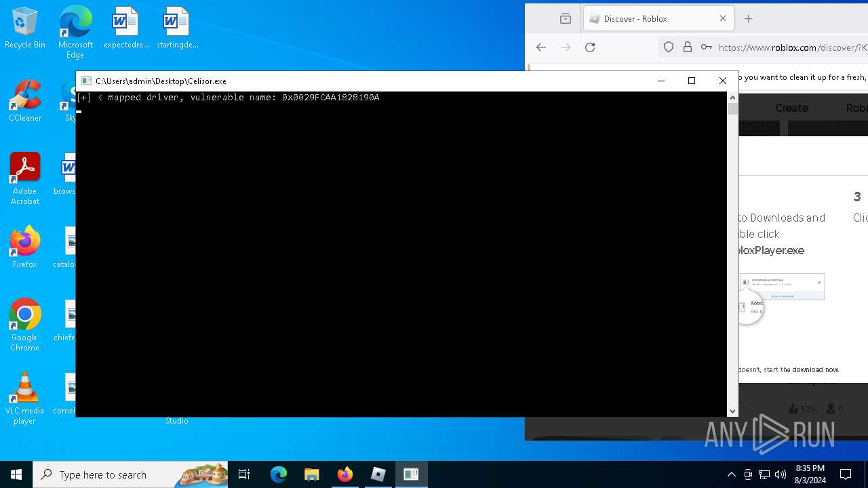Open Firefox recent browsing view icon

tap(566, 19)
